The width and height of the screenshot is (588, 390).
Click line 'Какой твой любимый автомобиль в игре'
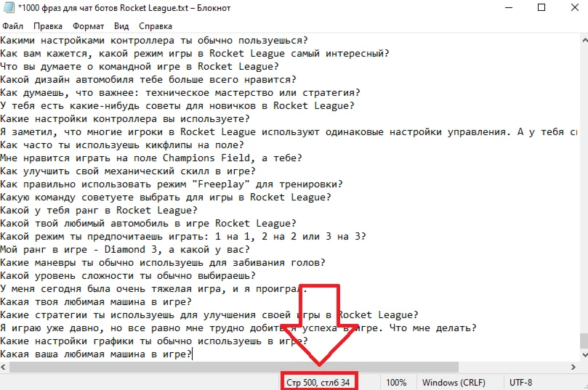148,224
